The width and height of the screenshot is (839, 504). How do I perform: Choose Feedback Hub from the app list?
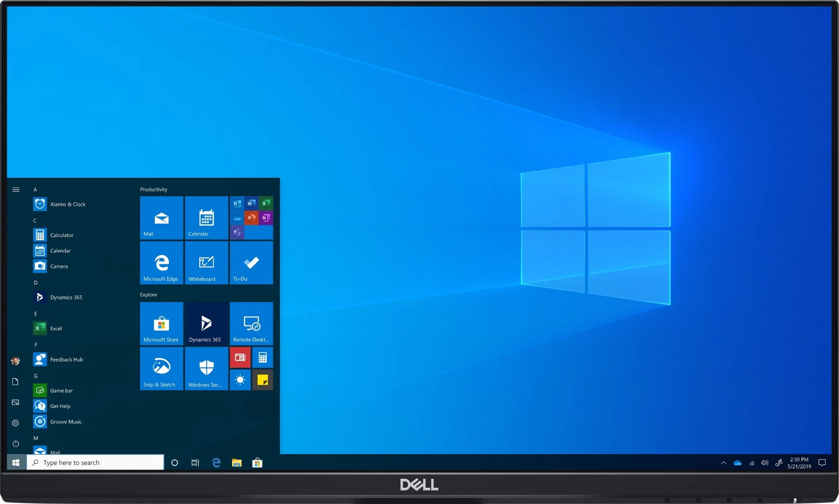point(67,360)
